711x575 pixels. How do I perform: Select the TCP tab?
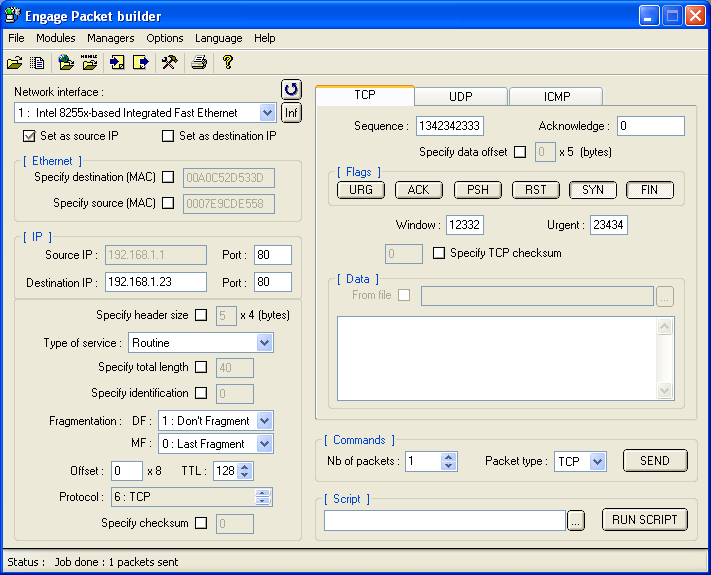[x=365, y=95]
